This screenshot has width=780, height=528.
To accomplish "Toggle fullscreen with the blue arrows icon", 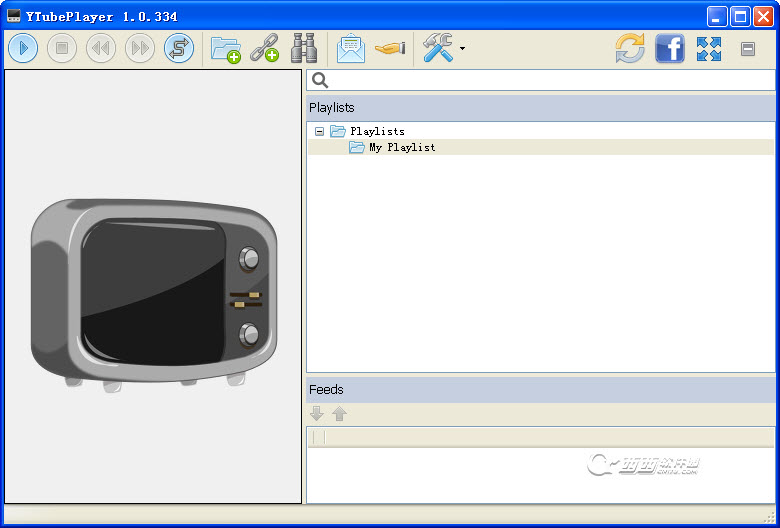I will [x=709, y=48].
